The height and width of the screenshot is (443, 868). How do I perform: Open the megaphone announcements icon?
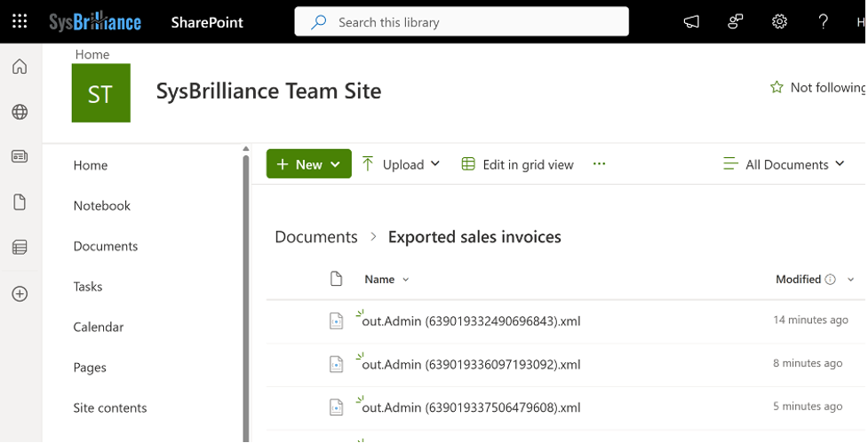tap(691, 22)
